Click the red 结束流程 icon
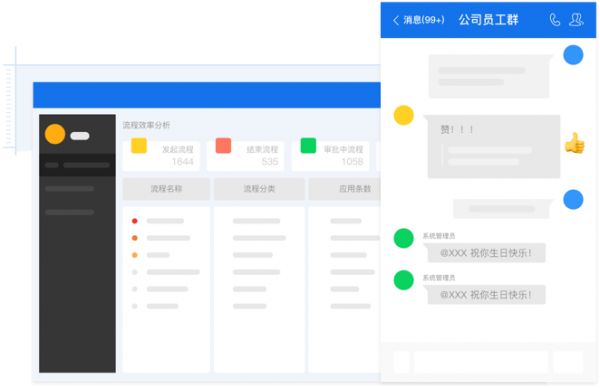Screen dimensions: 600x388 pyautogui.click(x=223, y=145)
